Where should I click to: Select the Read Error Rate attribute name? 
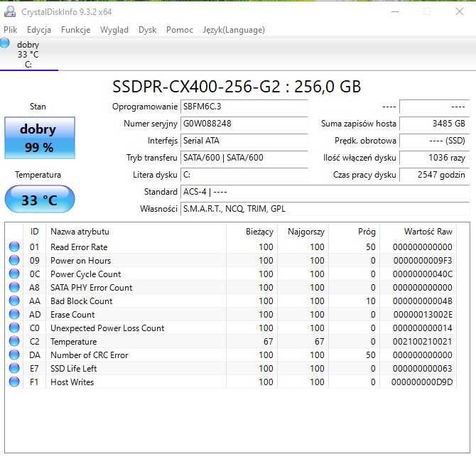pos(79,247)
